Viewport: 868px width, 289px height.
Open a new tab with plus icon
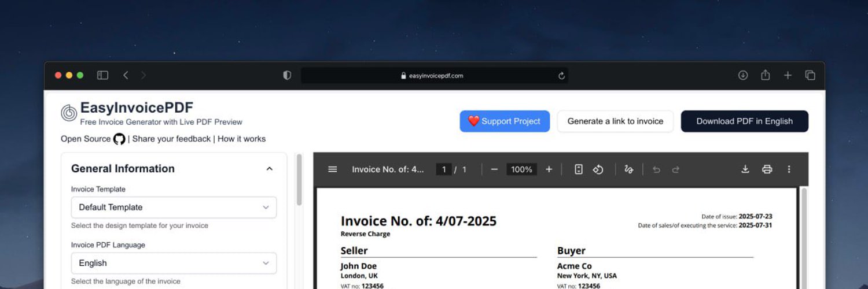(x=788, y=75)
